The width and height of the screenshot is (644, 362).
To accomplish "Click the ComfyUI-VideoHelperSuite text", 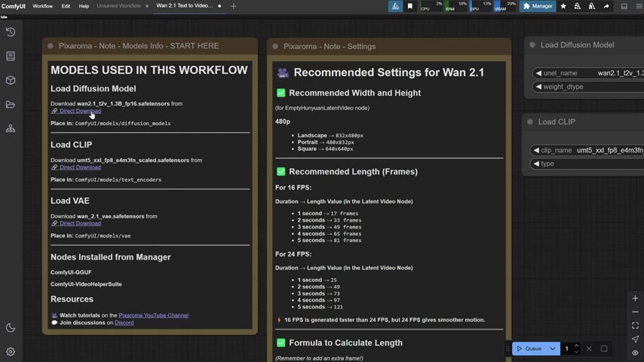I will pos(86,284).
